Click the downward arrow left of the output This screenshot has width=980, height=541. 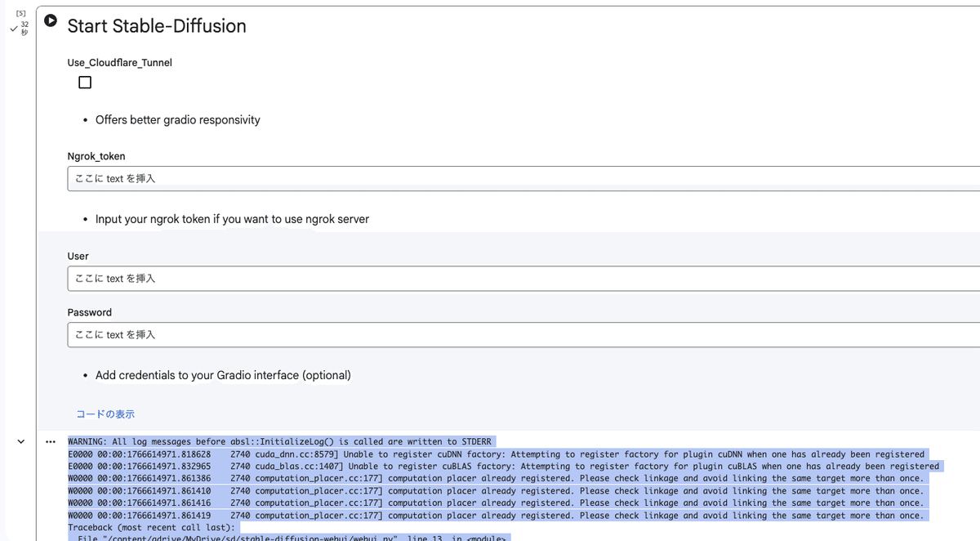point(20,440)
